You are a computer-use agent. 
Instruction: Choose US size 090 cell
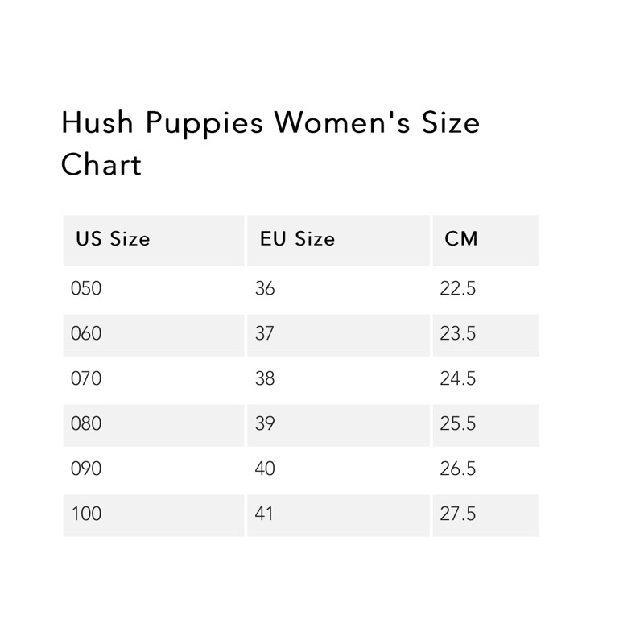[x=87, y=469]
